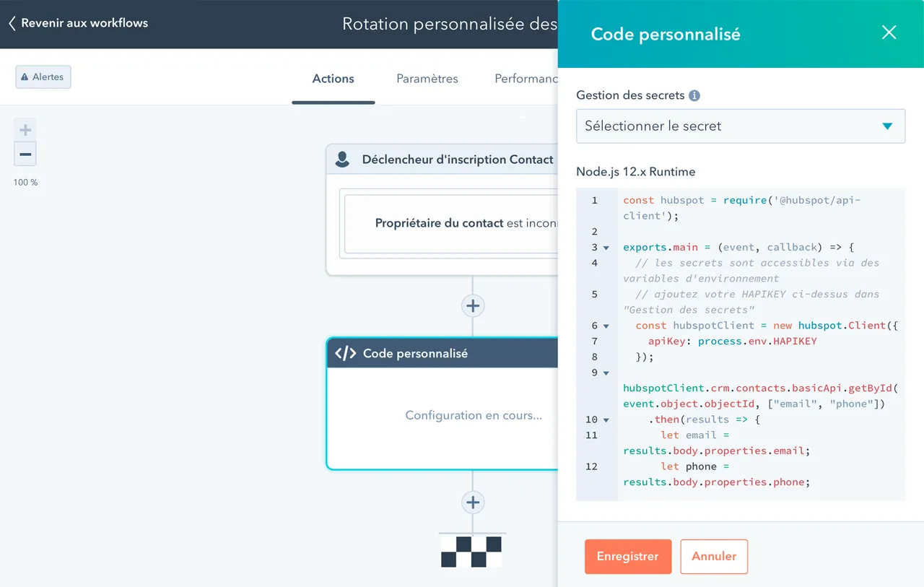Click the zoom in plus button

coord(25,131)
